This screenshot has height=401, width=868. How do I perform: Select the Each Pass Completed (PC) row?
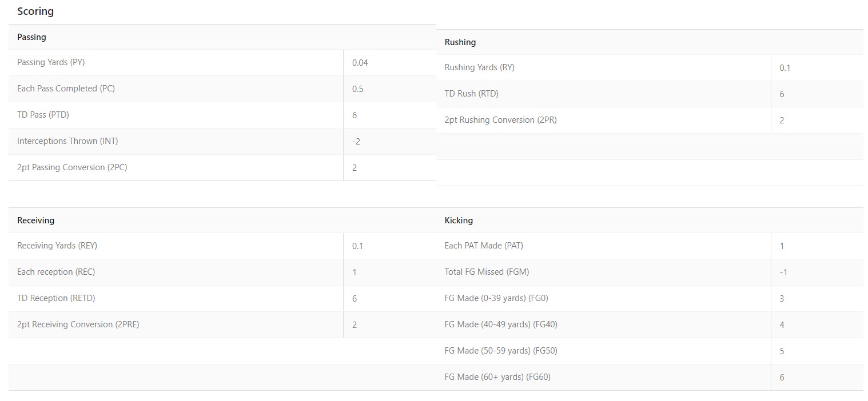click(x=222, y=89)
